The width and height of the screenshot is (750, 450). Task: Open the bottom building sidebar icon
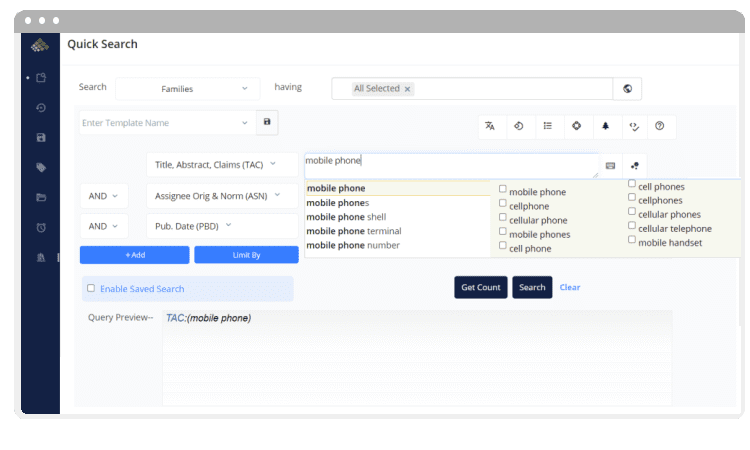[41, 258]
